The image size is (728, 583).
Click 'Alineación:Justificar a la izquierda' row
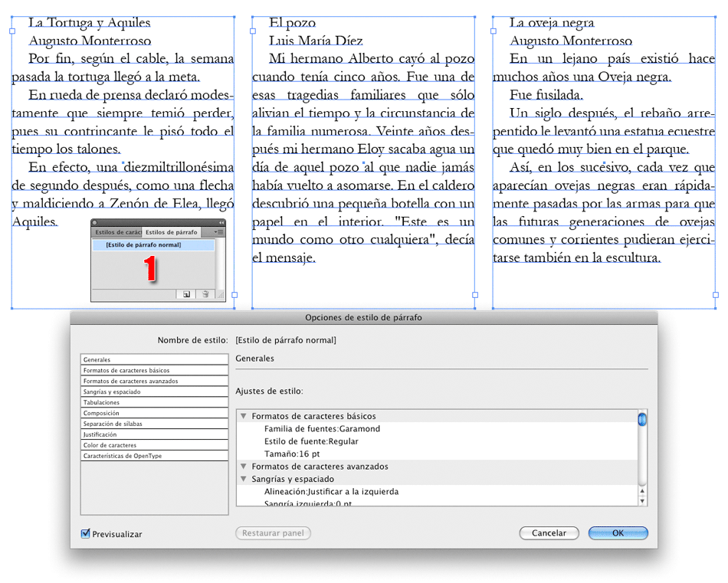click(x=438, y=492)
